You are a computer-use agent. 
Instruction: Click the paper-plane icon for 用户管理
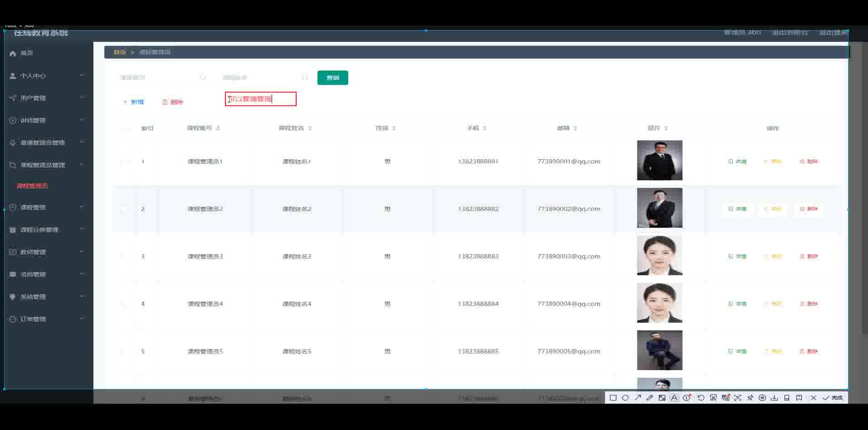tap(13, 98)
